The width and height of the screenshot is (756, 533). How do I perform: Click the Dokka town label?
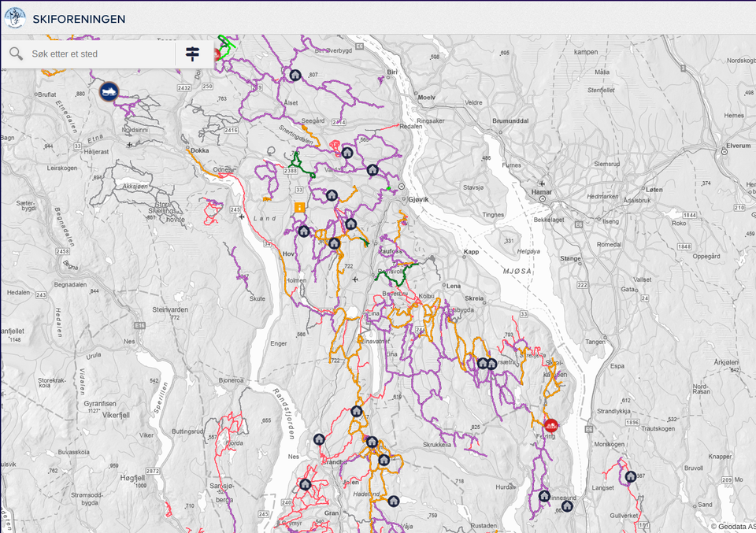(x=199, y=150)
